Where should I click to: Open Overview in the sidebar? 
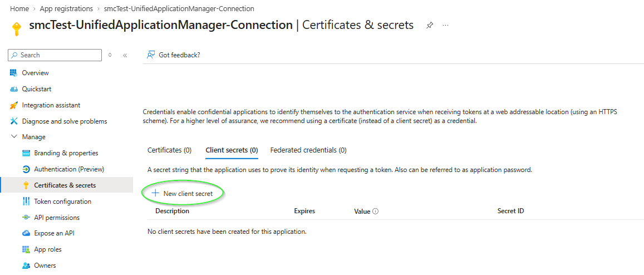pos(35,73)
